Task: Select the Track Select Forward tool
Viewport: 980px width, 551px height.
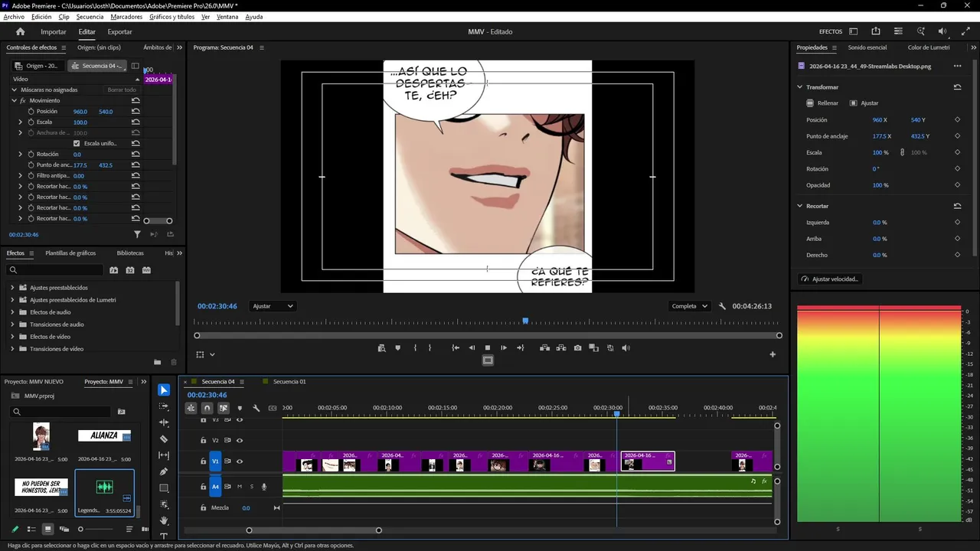Action: 164,406
